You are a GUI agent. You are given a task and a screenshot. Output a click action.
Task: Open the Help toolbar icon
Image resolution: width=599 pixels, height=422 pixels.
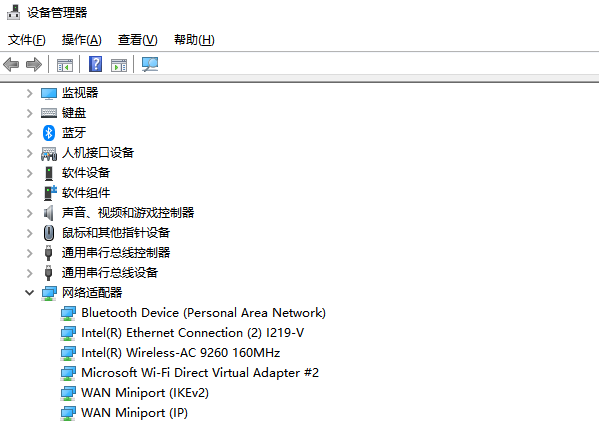(96, 64)
